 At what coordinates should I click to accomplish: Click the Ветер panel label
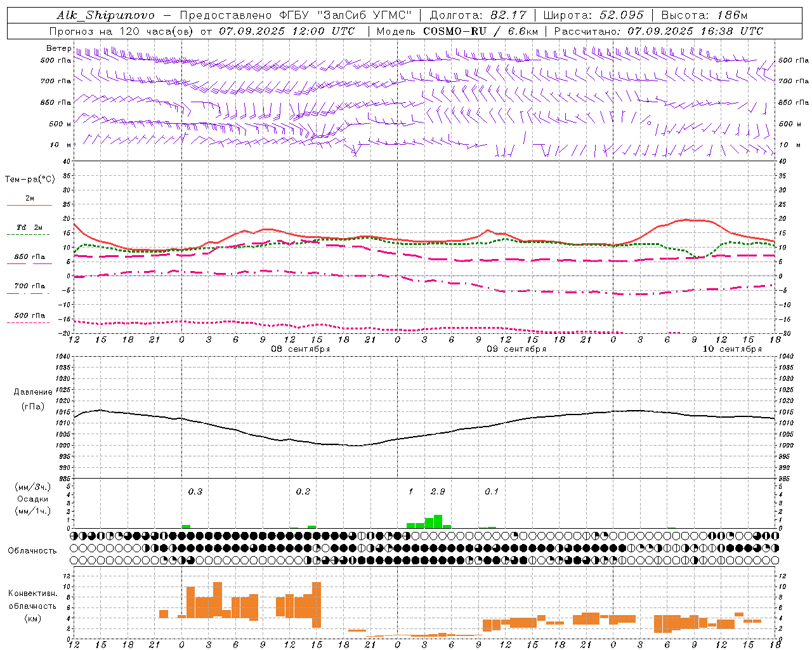coord(58,48)
